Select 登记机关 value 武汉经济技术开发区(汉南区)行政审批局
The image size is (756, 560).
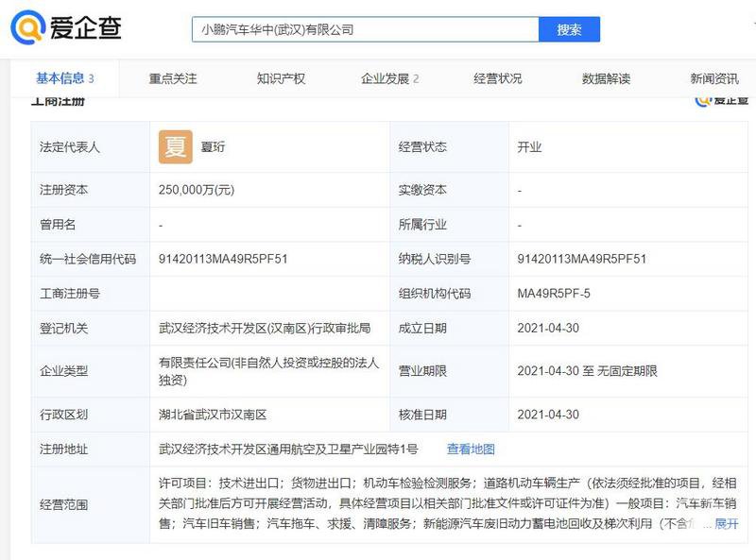[265, 329]
